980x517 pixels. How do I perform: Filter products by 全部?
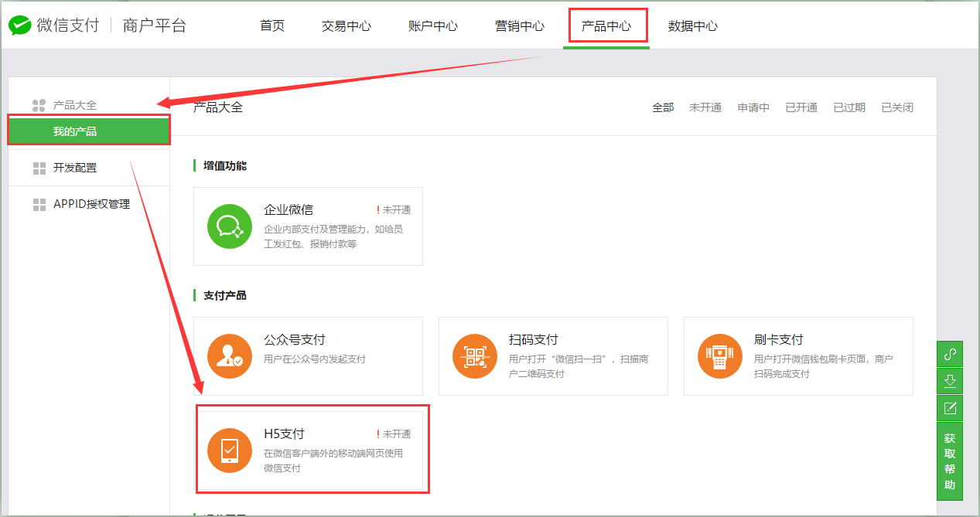(663, 107)
